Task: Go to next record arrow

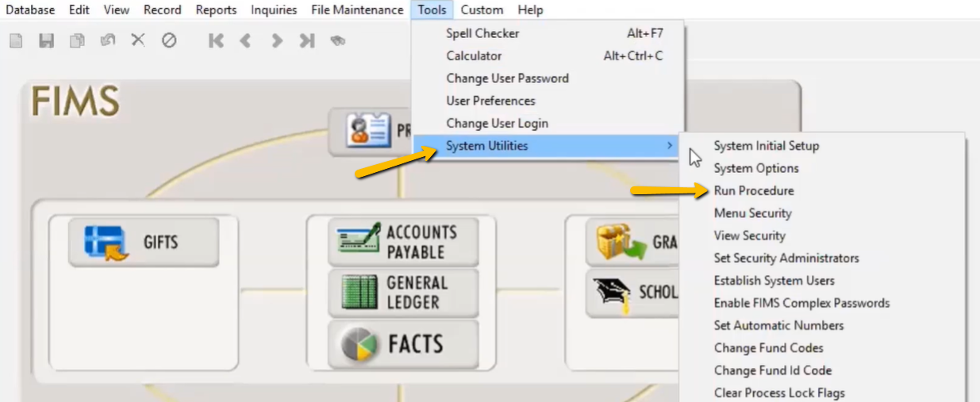Action: click(276, 40)
